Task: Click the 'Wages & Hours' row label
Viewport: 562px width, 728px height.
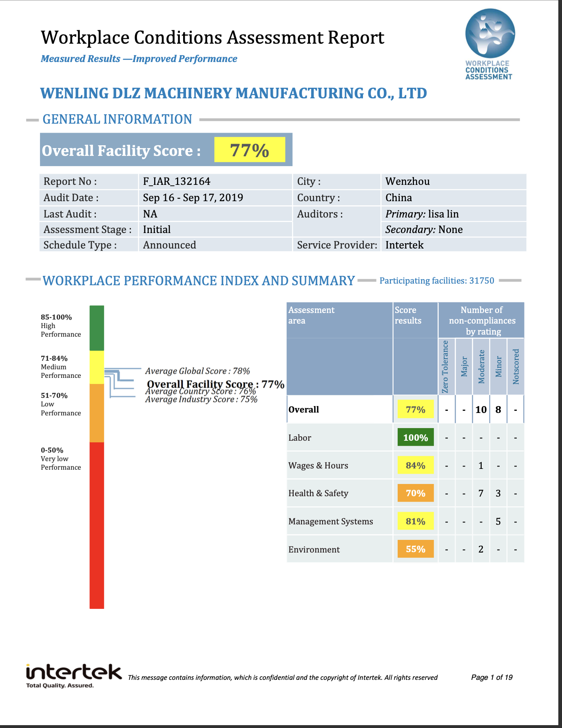Action: tap(318, 465)
